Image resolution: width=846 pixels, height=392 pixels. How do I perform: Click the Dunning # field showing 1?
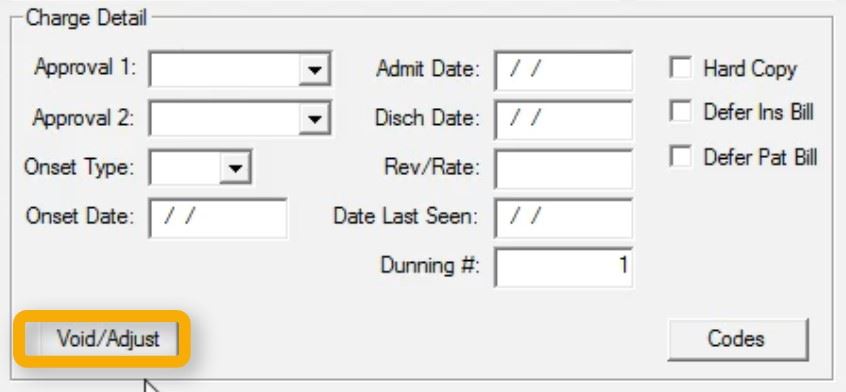point(563,266)
